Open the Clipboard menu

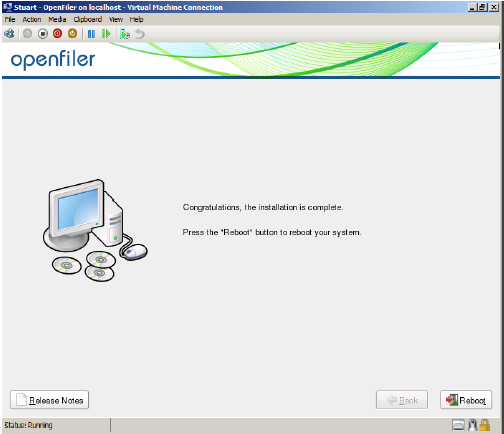[x=88, y=20]
